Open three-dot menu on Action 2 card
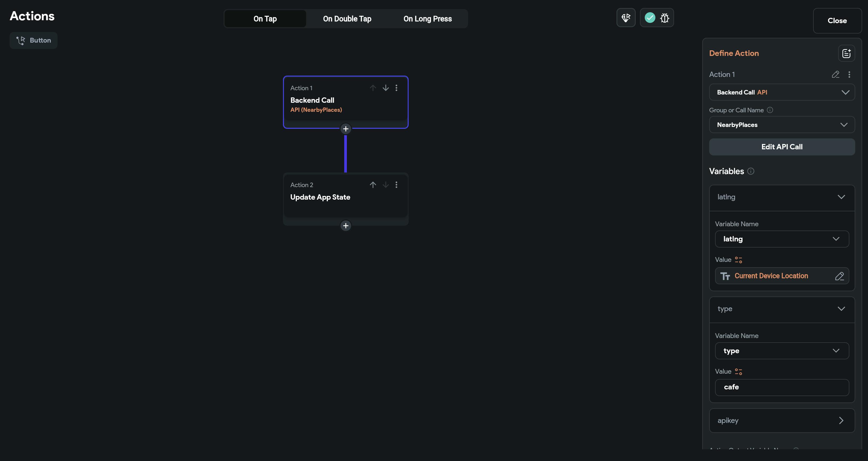This screenshot has width=868, height=461. coord(396,185)
